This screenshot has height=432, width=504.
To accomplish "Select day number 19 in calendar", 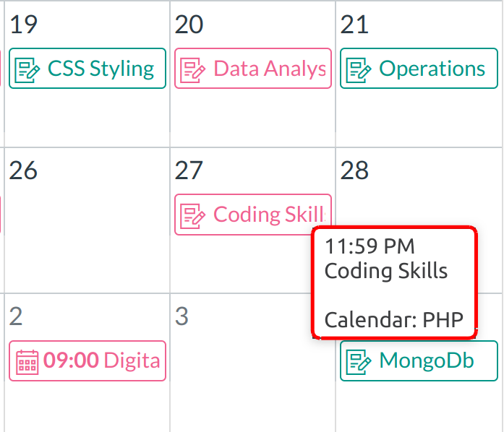I will click(x=24, y=25).
